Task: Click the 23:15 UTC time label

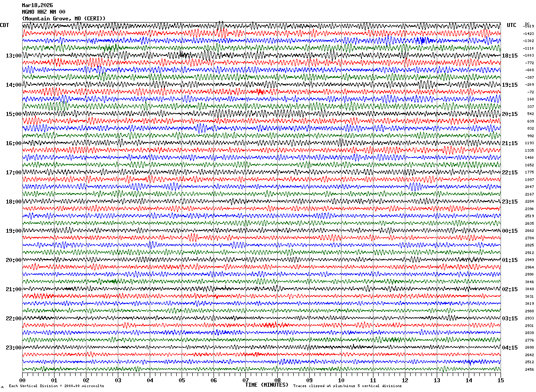Action: [509, 202]
